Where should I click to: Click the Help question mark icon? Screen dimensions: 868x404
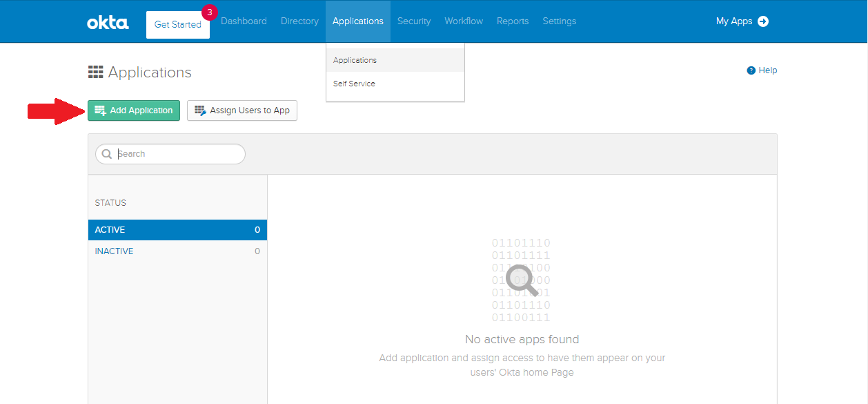751,70
